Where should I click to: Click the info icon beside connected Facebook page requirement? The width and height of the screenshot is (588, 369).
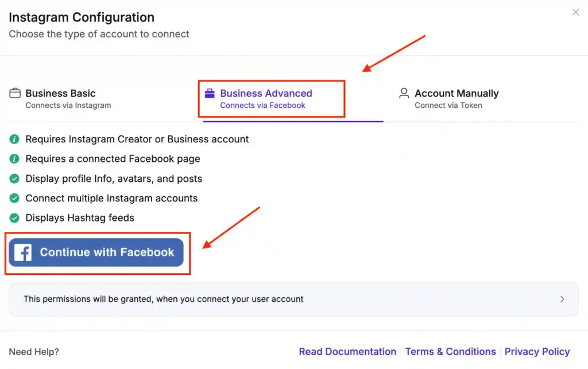pos(13,159)
